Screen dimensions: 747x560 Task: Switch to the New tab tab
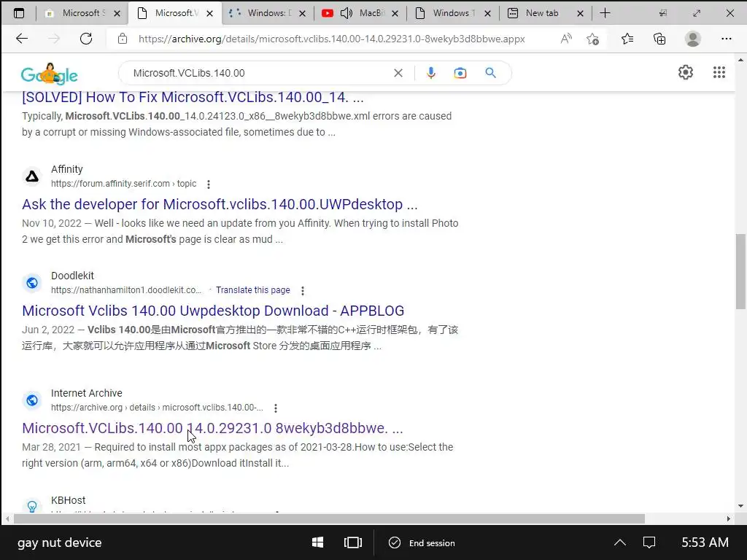546,13
